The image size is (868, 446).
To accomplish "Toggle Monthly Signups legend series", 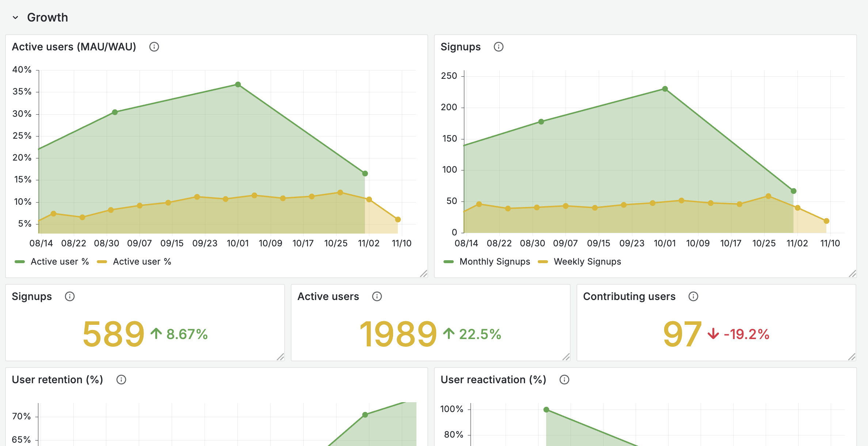I will click(487, 262).
